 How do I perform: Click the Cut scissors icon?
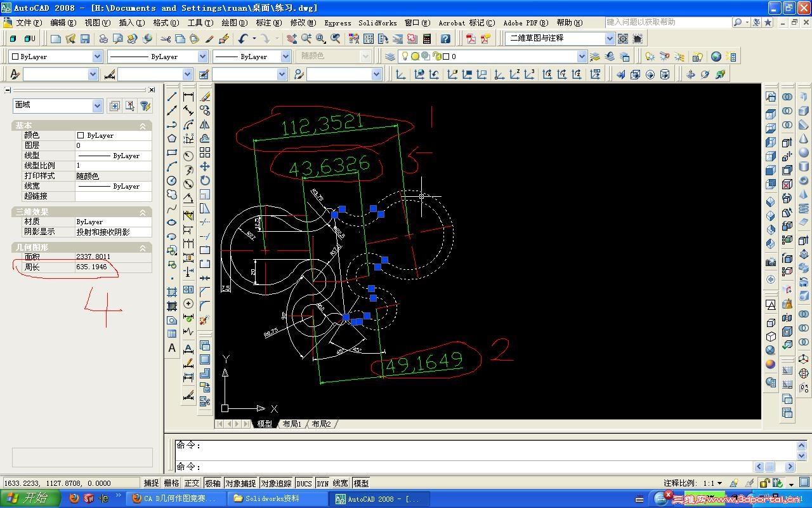coord(166,39)
